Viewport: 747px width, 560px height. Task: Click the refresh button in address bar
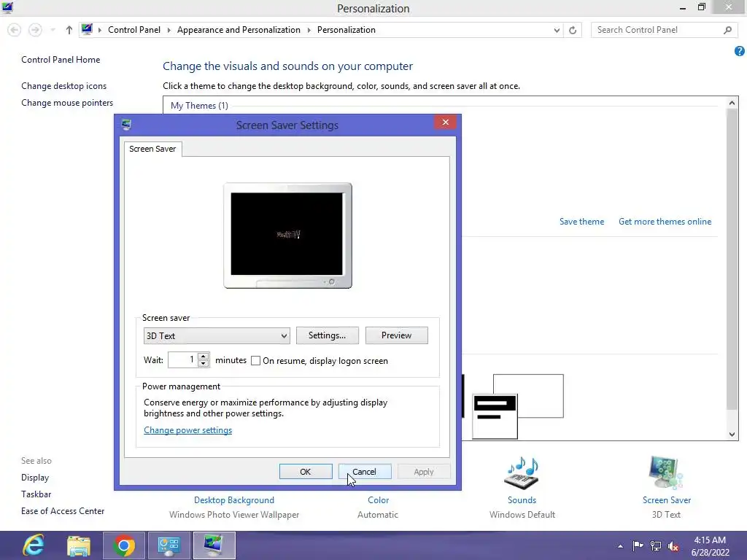pos(573,30)
